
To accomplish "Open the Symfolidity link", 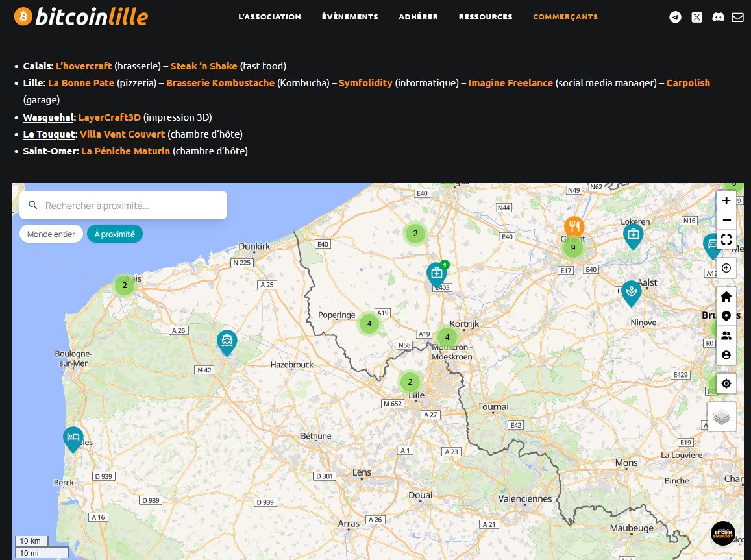I will [x=365, y=83].
